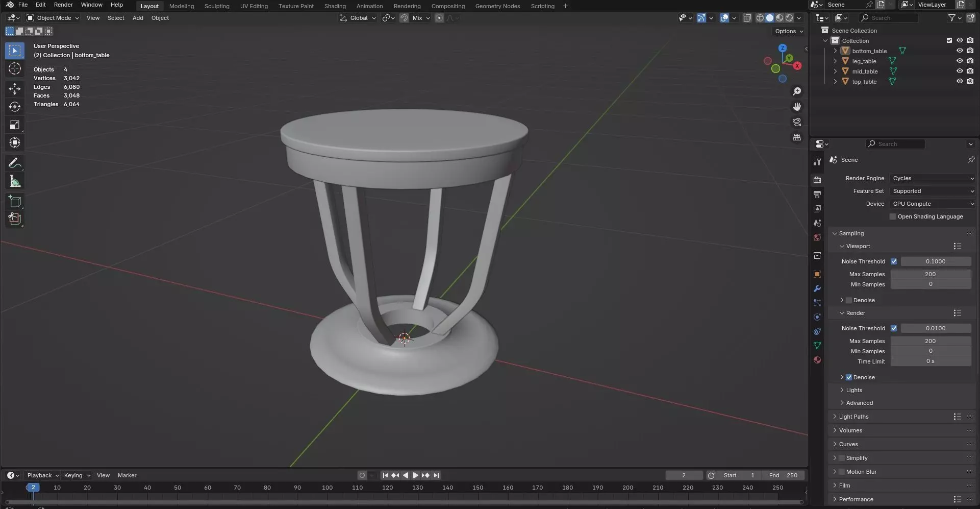Open the Output properties tab
The height and width of the screenshot is (509, 980).
click(817, 195)
